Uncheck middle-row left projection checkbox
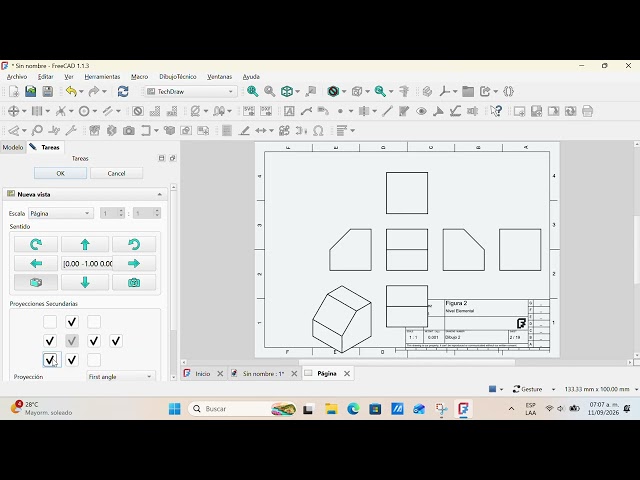The height and width of the screenshot is (480, 640). coord(50,341)
